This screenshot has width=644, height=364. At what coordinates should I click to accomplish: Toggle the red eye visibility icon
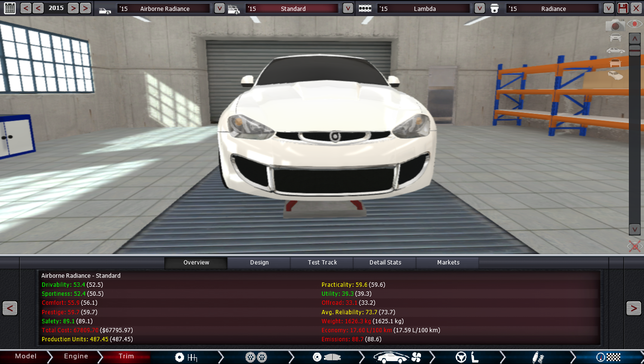point(634,24)
